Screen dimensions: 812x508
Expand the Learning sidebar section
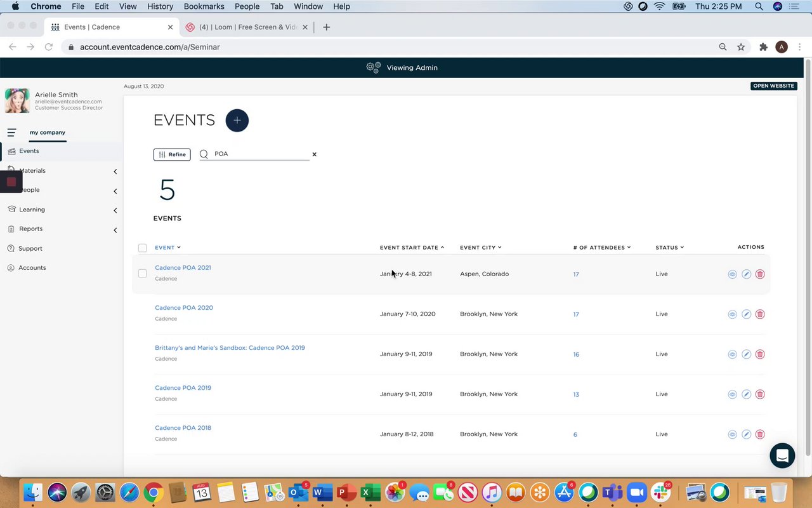(115, 210)
